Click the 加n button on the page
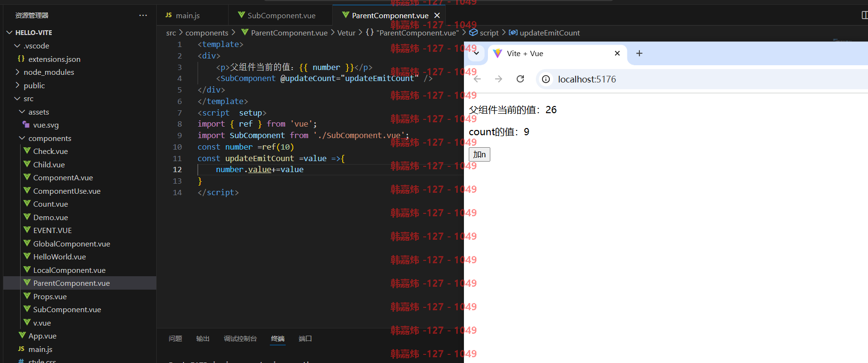Viewport: 868px width, 363px height. point(479,154)
